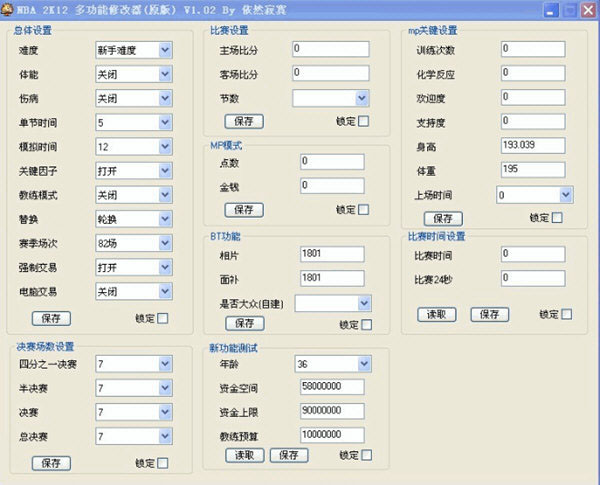This screenshot has height=485, width=600.
Task: Open the 节数 dropdown in 比赛设置
Action: (364, 98)
